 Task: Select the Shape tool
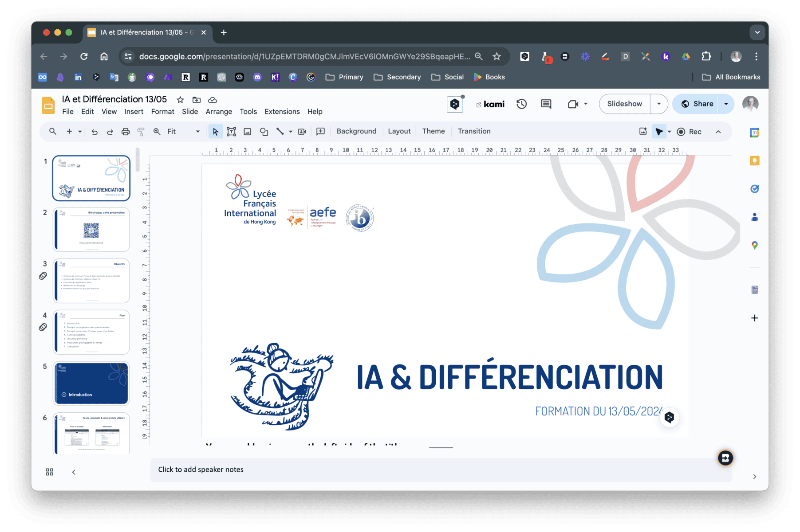click(x=264, y=132)
